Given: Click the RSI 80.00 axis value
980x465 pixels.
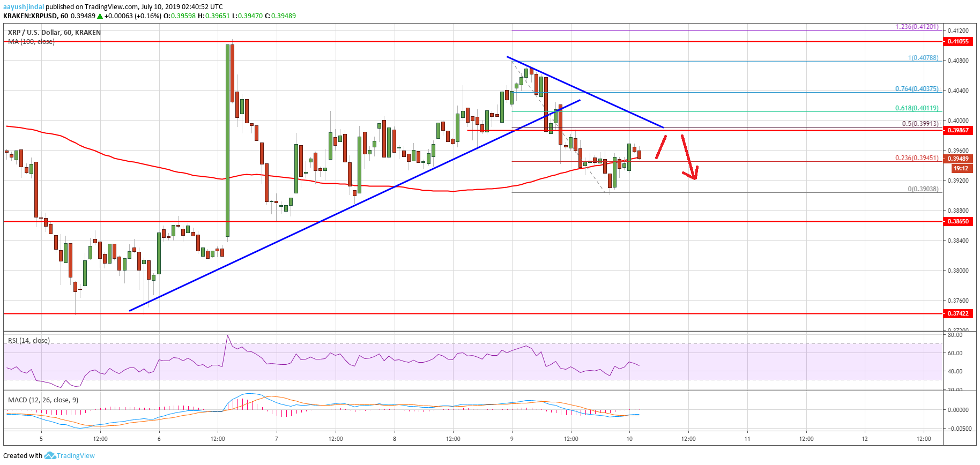Looking at the screenshot, I should [955, 335].
